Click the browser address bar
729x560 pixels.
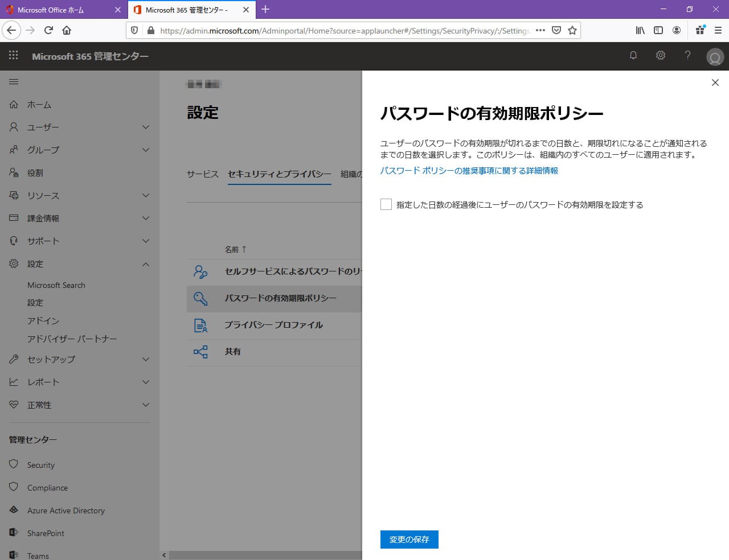345,31
